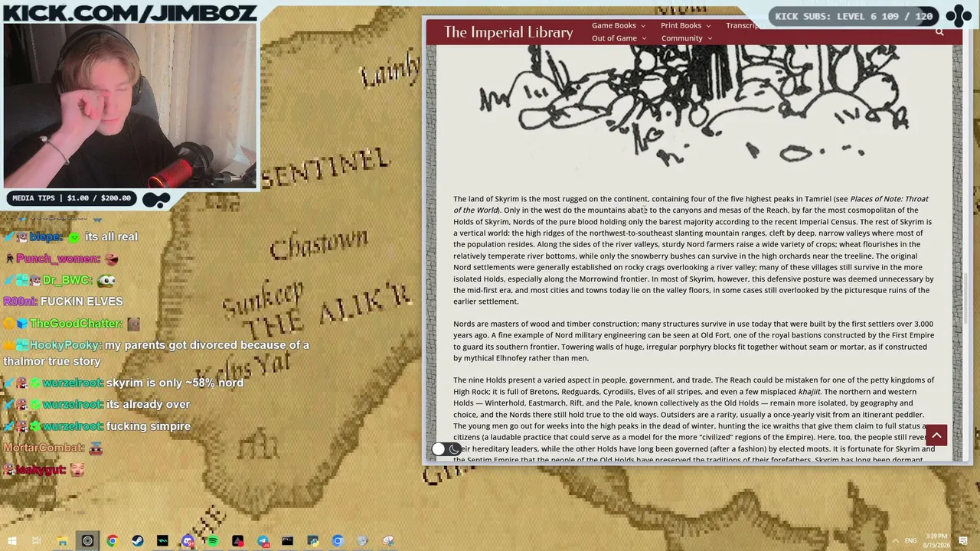This screenshot has width=980, height=551.
Task: Open the teal waveform app on taskbar
Action: [162, 541]
